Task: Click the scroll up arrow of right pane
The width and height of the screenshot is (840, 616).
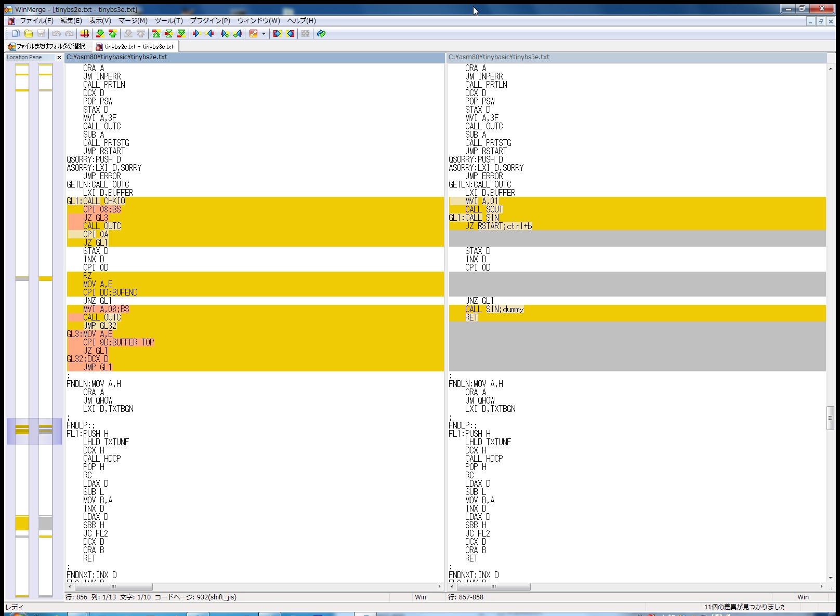Action: (830, 68)
